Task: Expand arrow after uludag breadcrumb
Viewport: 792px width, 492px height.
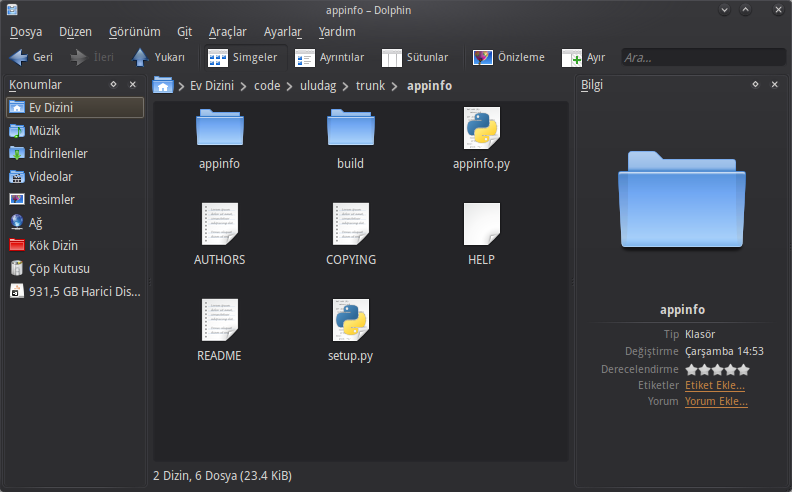Action: [345, 87]
